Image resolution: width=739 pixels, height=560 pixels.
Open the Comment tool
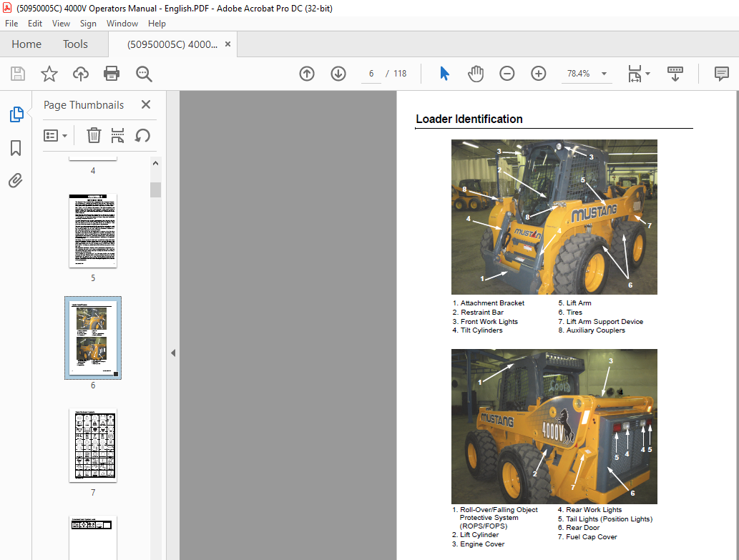(x=722, y=74)
